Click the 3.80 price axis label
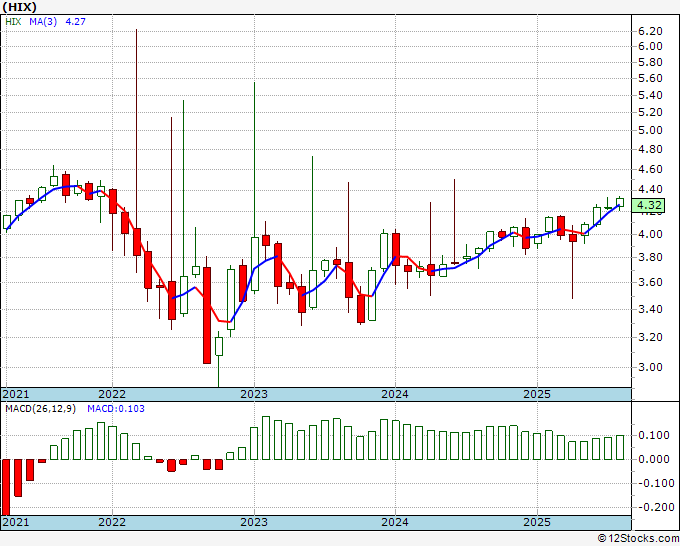The width and height of the screenshot is (680, 546). tap(650, 258)
